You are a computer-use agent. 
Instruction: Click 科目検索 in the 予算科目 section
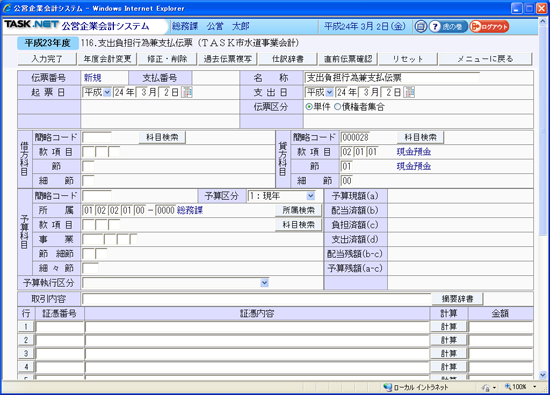pos(299,225)
